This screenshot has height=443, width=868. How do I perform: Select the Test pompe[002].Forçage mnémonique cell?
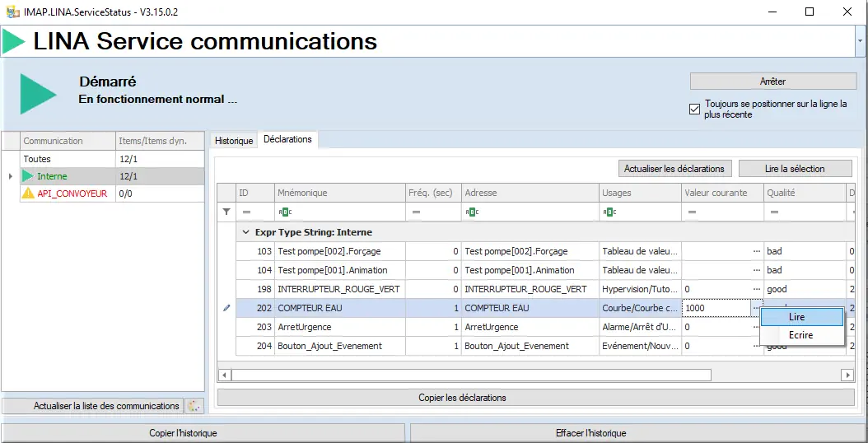point(340,251)
